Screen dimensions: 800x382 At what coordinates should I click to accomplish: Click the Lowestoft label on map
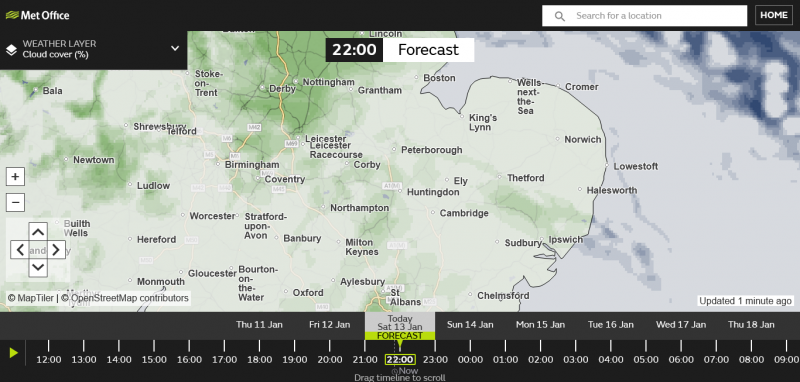pyautogui.click(x=636, y=166)
